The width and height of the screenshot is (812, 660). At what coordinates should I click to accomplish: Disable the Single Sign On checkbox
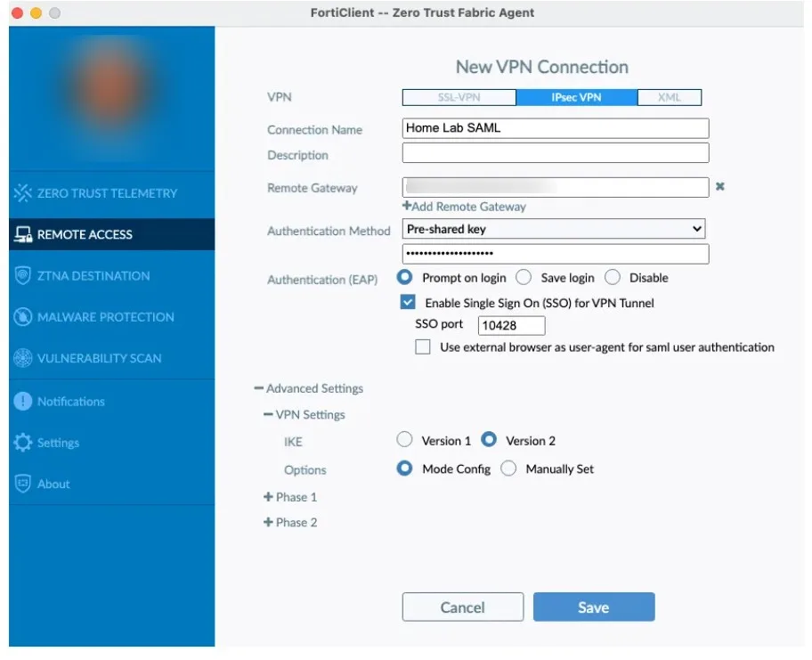click(408, 303)
